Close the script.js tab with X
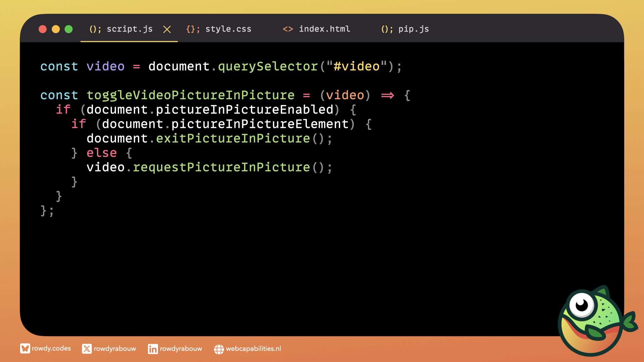 [x=167, y=29]
